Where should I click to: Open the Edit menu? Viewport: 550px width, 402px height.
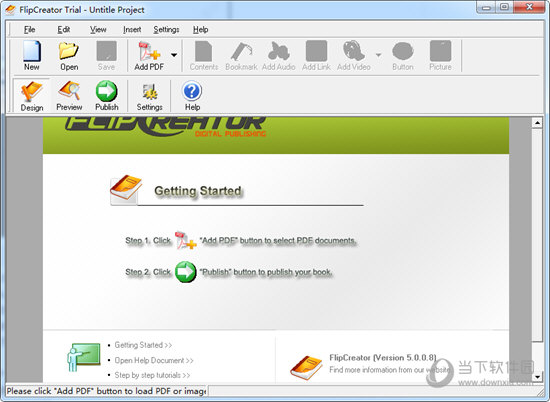point(64,30)
